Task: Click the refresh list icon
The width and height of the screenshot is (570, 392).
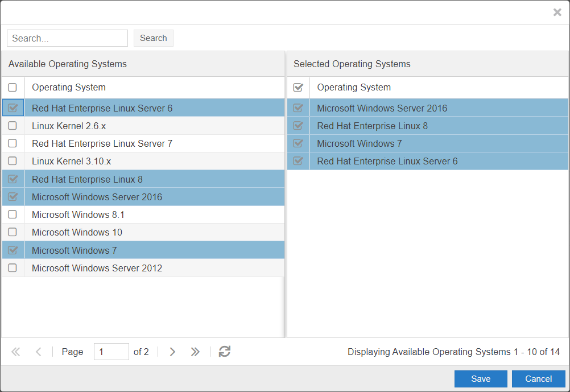Action: click(225, 352)
